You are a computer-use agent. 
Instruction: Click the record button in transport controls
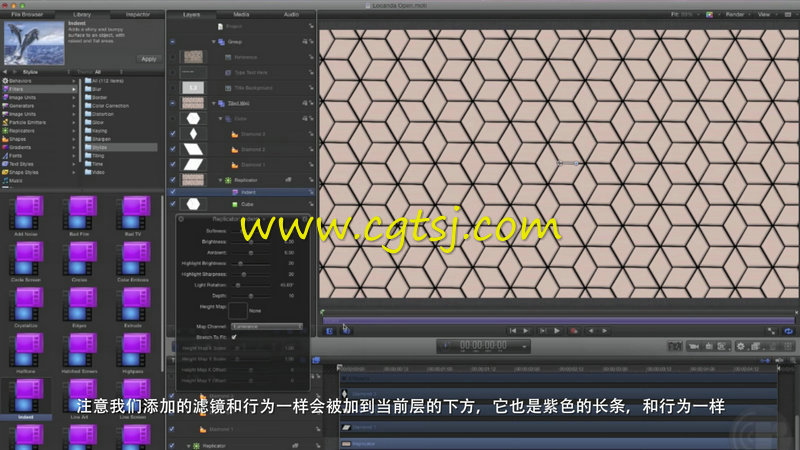coord(573,331)
